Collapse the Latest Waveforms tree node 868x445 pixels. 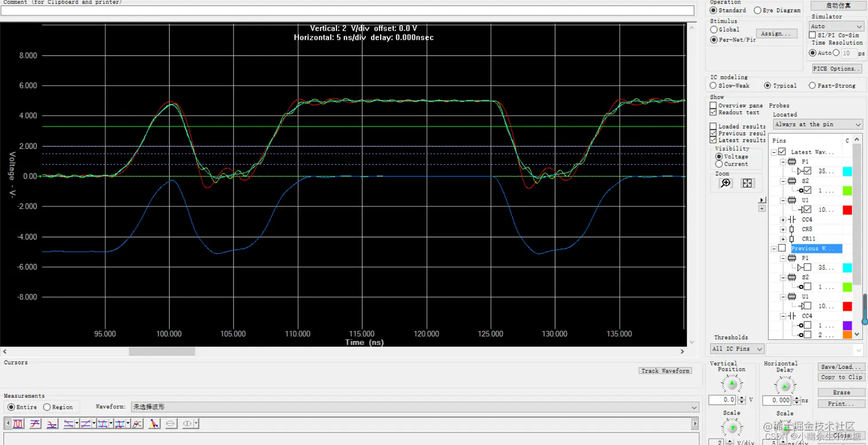point(774,152)
